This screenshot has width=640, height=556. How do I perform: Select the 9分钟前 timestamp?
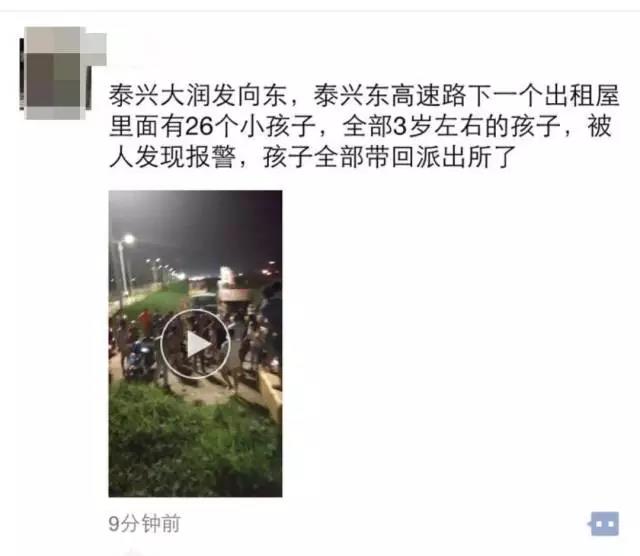click(x=144, y=524)
